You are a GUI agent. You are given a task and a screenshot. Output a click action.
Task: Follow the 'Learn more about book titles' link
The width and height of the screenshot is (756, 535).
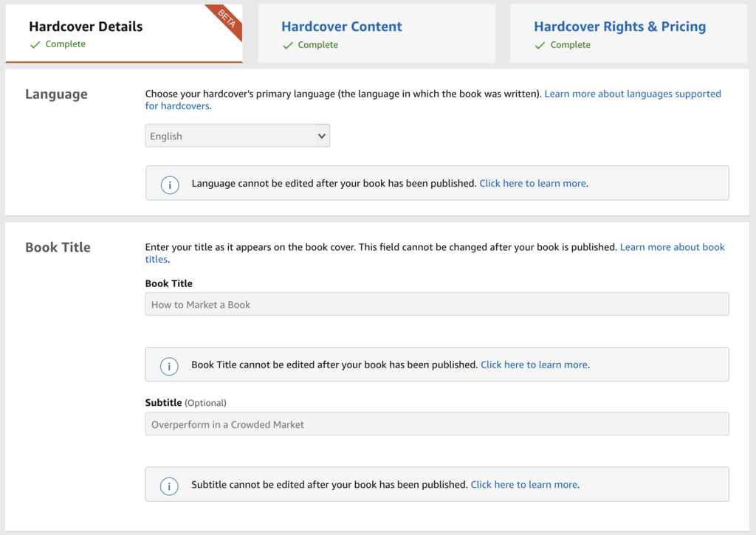tap(672, 247)
